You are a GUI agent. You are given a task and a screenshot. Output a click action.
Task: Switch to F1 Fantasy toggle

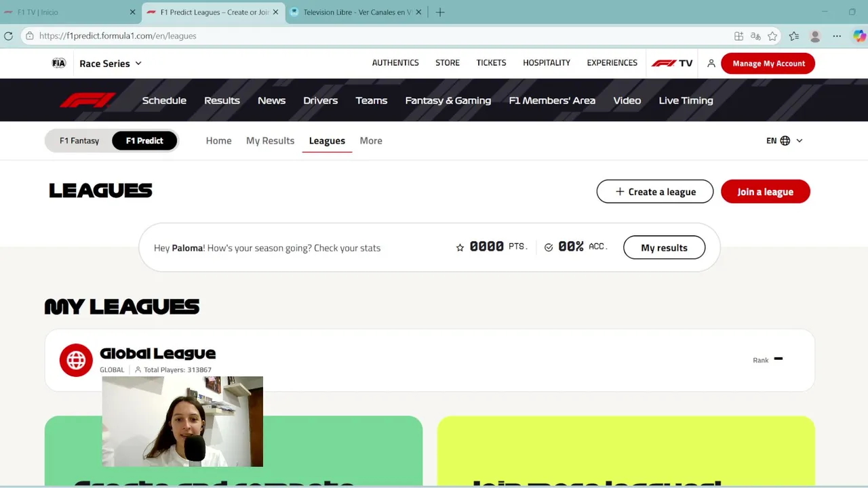pyautogui.click(x=79, y=141)
